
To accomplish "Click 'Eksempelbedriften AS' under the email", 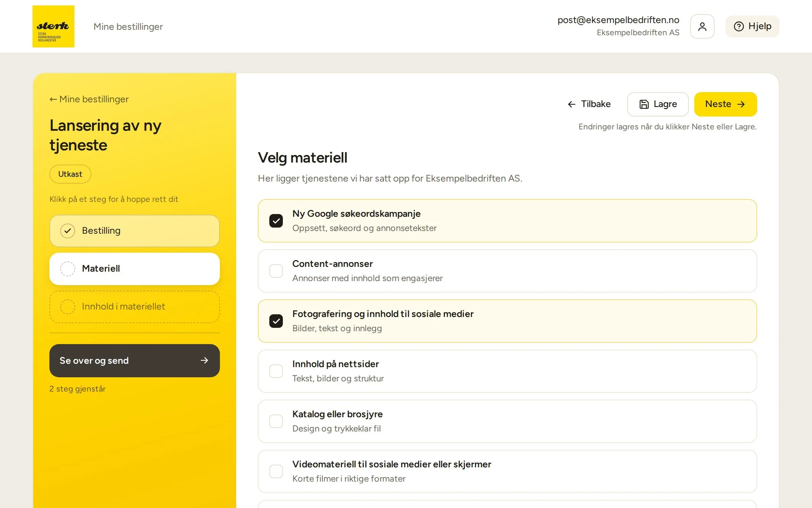I will [638, 33].
